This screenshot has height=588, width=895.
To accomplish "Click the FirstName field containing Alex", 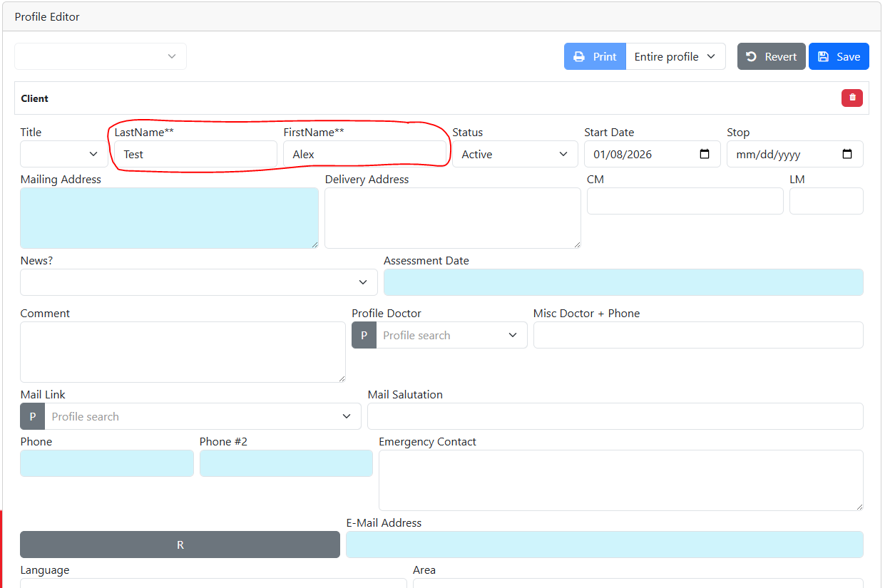I will (364, 154).
